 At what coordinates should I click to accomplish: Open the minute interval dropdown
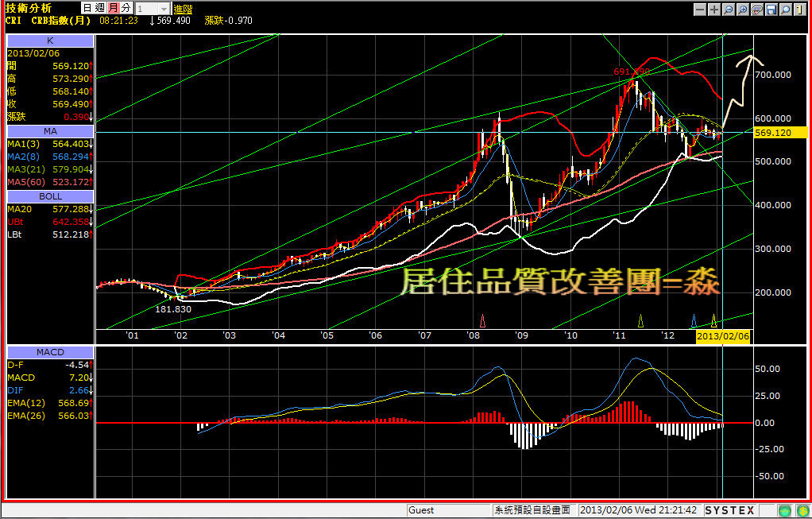coord(164,8)
